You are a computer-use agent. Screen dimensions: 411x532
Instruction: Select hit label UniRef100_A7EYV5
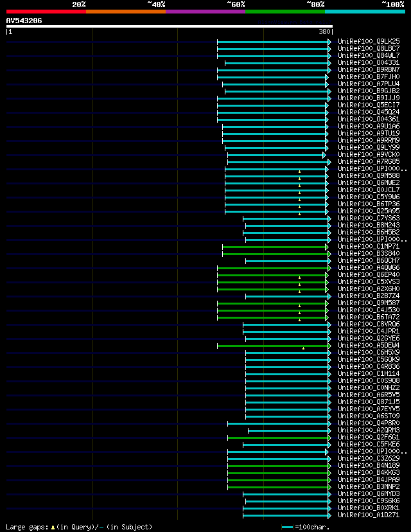(x=369, y=409)
